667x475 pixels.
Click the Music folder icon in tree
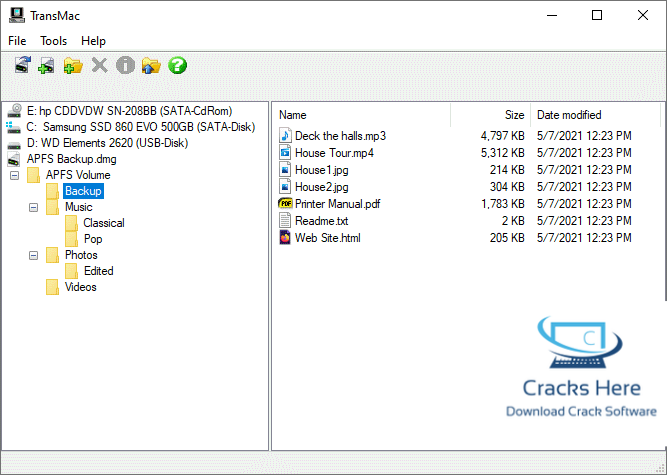tap(53, 207)
